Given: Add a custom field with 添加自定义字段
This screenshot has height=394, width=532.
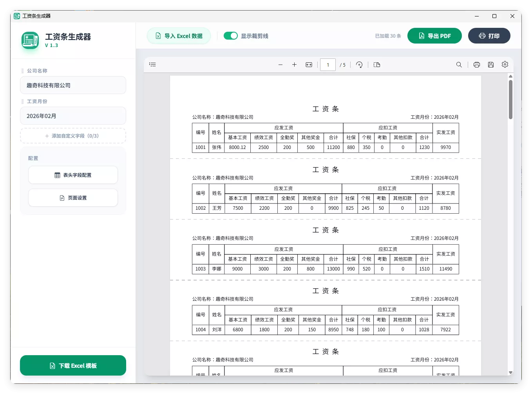Looking at the screenshot, I should [x=73, y=135].
